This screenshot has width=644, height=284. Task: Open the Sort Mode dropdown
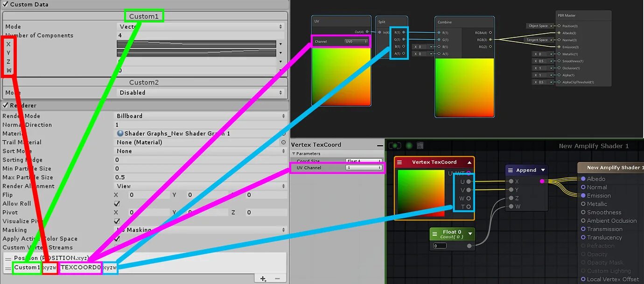pos(200,151)
